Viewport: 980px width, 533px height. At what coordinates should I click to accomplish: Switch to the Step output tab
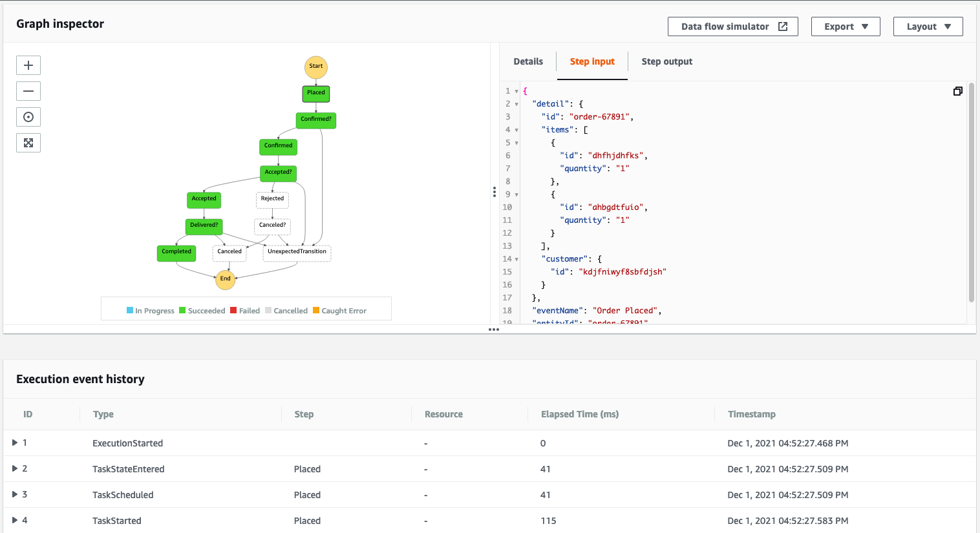[x=666, y=61]
